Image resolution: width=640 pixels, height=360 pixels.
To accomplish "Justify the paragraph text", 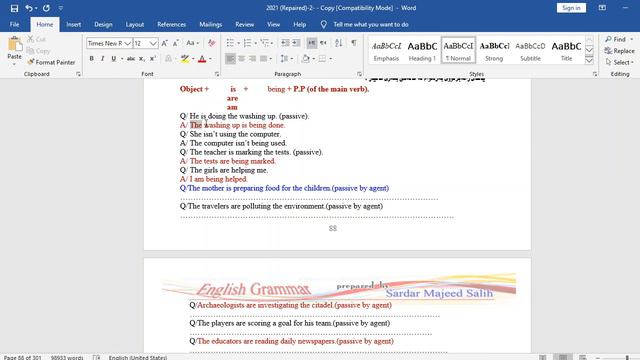I will click(x=264, y=59).
